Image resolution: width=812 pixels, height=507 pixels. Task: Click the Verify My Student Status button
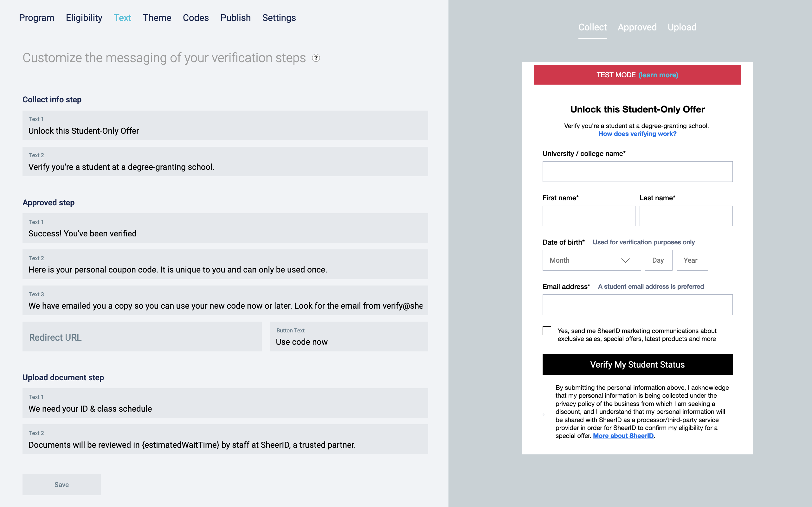[x=637, y=364]
